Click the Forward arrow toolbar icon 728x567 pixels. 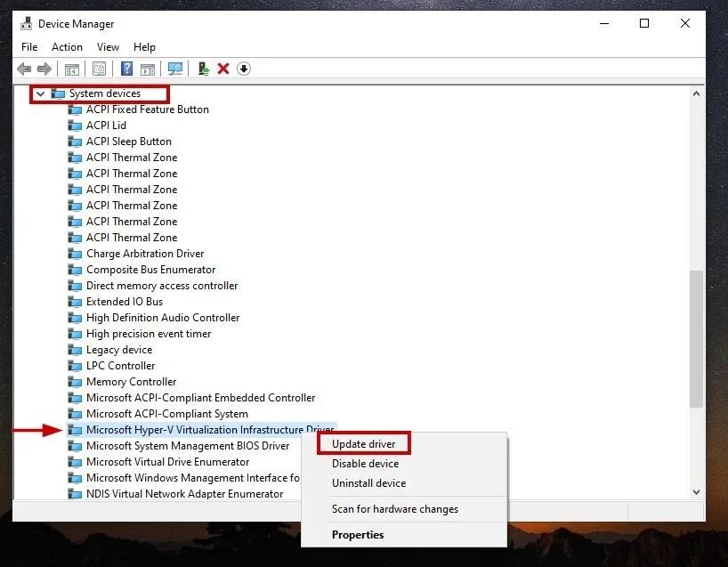(44, 69)
